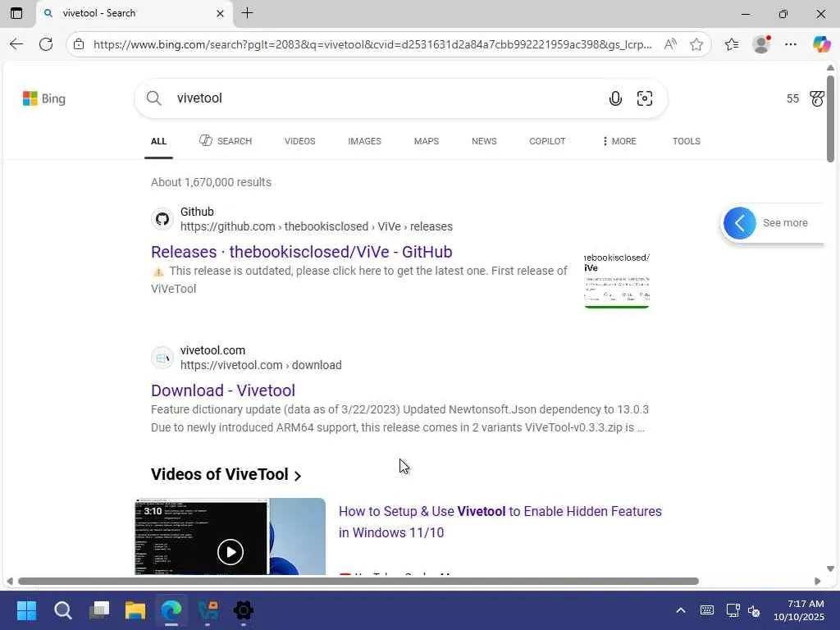Image resolution: width=840 pixels, height=630 pixels.
Task: Show hidden system tray icons
Action: (680, 610)
